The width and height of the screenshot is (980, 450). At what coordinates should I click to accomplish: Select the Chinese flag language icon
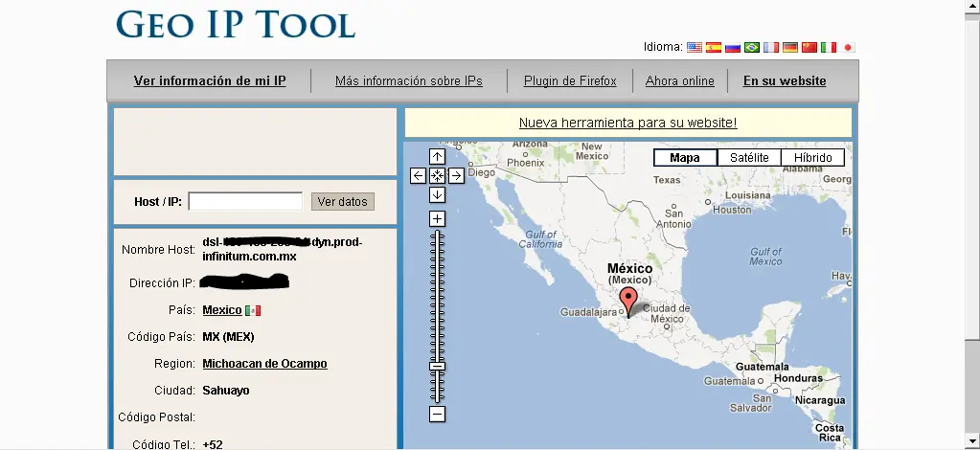tap(809, 47)
